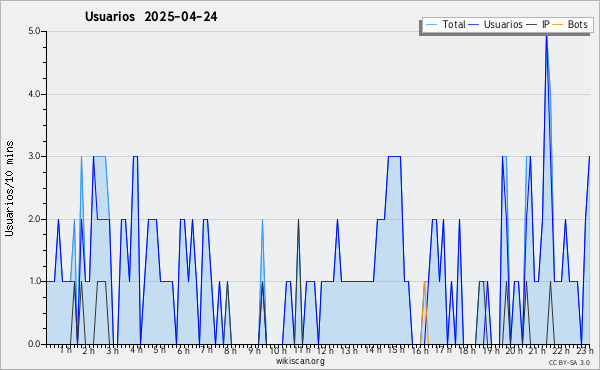Viewport: 600px width, 370px height.
Task: Click the 1.0 y-axis value
Action: [x=34, y=282]
